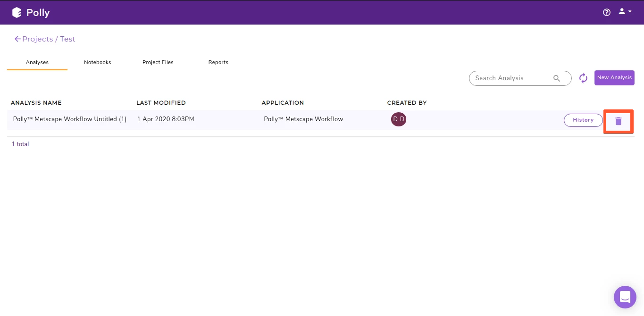Click the back arrow next to Projects

(x=17, y=39)
